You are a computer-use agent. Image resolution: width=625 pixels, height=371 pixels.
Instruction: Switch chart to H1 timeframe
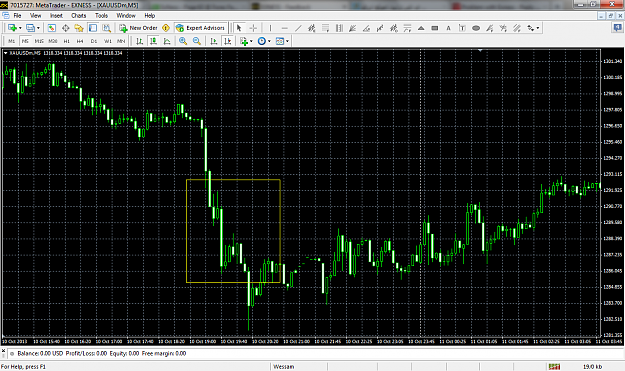(x=67, y=41)
